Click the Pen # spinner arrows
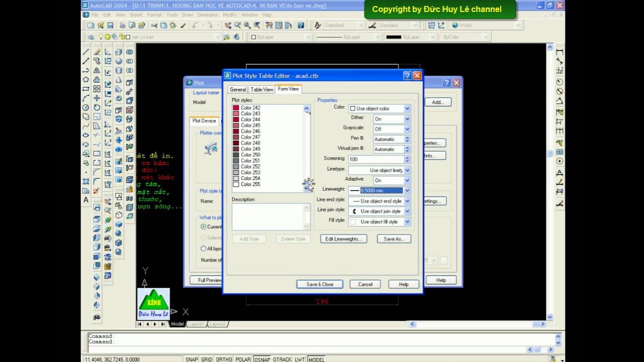644x362 pixels. (x=407, y=139)
